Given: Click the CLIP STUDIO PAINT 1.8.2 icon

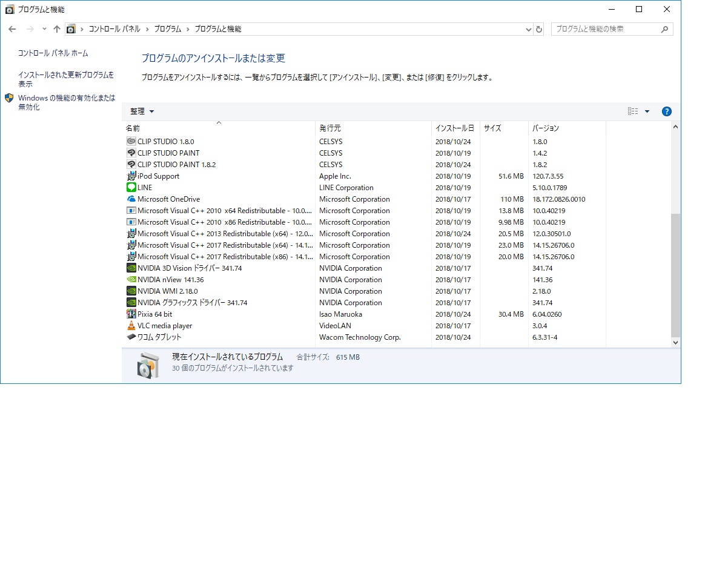Looking at the screenshot, I should pos(131,165).
